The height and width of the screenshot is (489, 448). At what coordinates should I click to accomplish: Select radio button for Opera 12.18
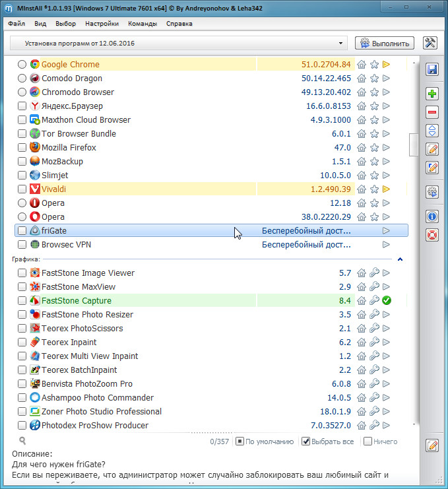tap(22, 203)
